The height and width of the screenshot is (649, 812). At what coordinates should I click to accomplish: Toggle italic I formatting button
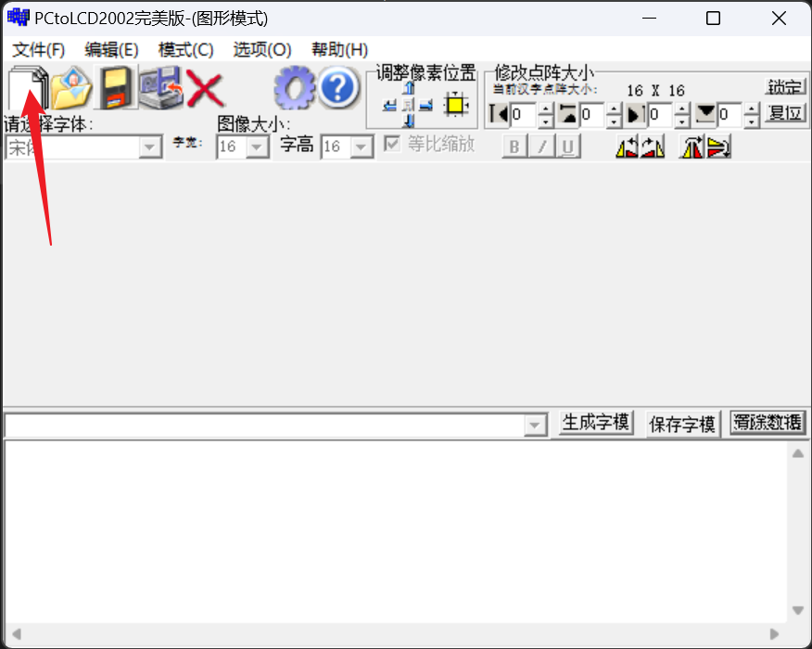[541, 146]
